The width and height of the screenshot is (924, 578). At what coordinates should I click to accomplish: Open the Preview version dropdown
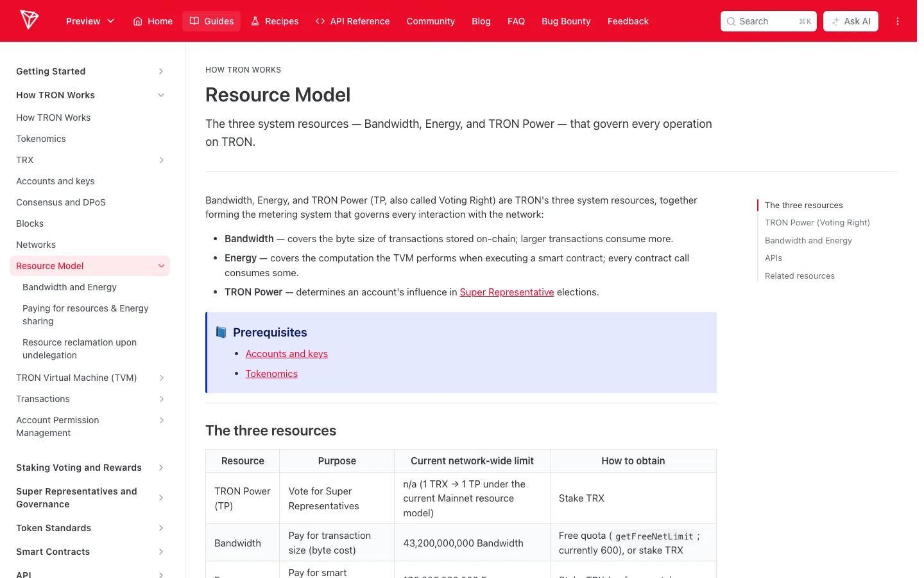[x=90, y=21]
